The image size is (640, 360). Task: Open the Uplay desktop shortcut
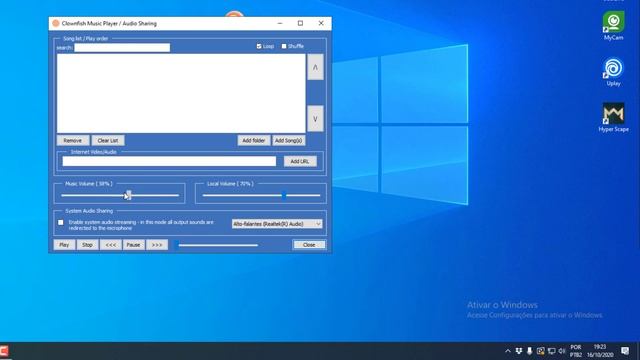click(x=613, y=72)
